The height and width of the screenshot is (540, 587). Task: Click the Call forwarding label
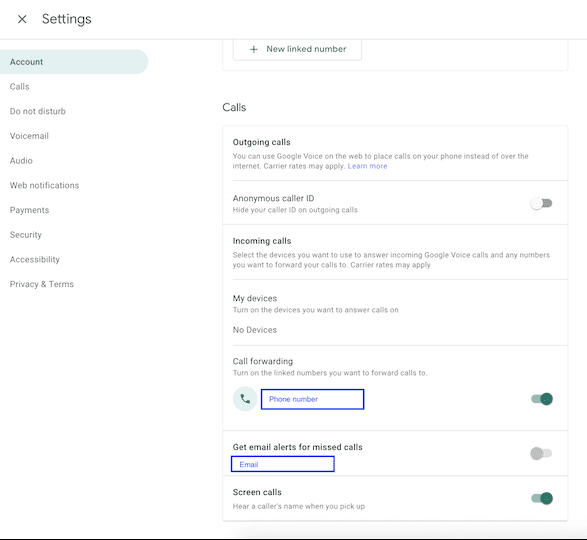pos(263,361)
